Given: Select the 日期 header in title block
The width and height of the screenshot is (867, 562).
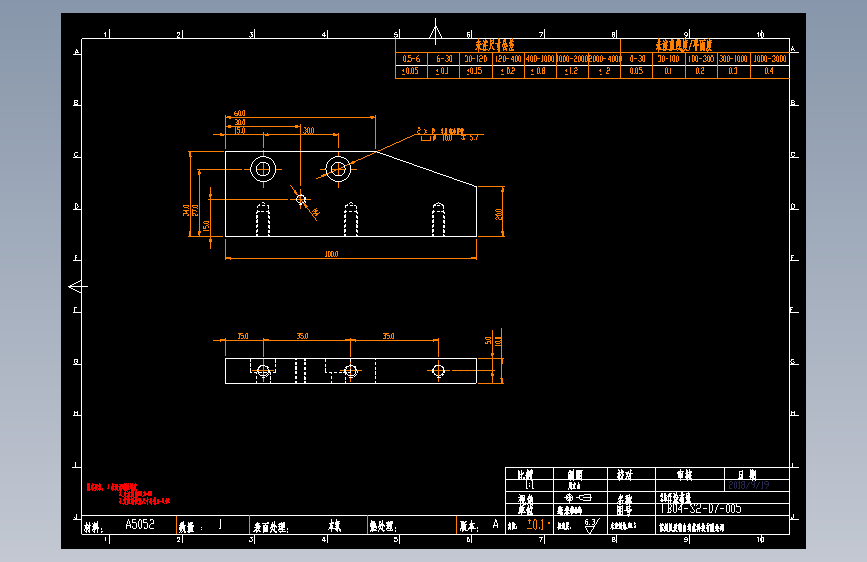Looking at the screenshot, I should coord(748,475).
